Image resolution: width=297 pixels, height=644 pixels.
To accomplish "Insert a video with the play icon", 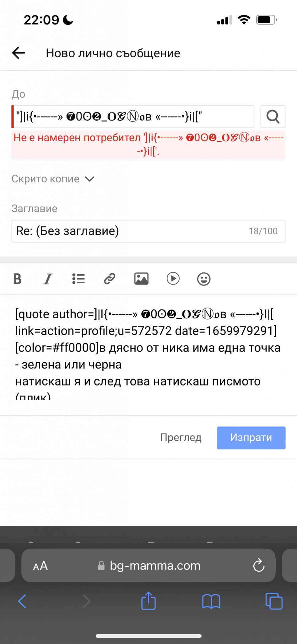I will [x=173, y=279].
